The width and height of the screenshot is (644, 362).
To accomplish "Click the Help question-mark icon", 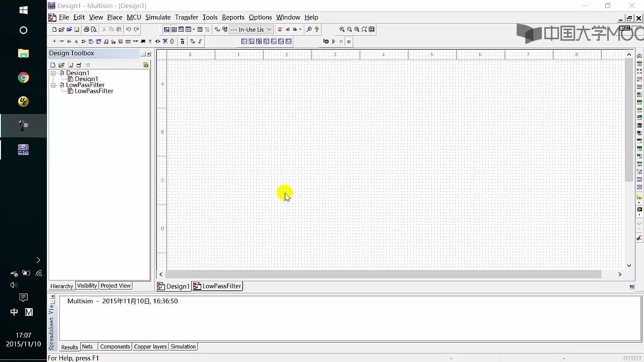I will 317,29.
